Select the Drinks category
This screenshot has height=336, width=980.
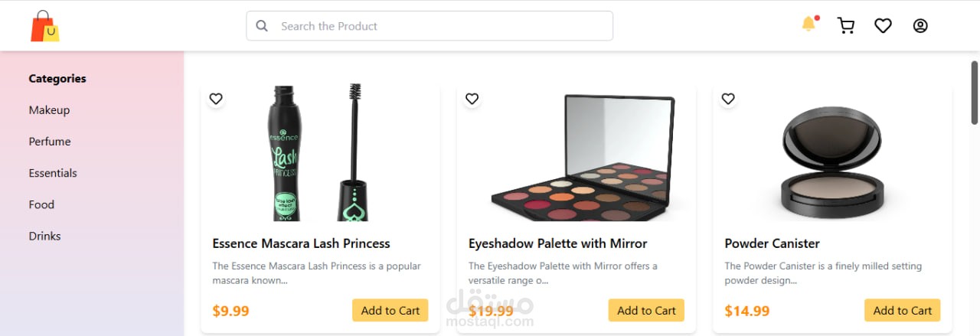tap(44, 236)
